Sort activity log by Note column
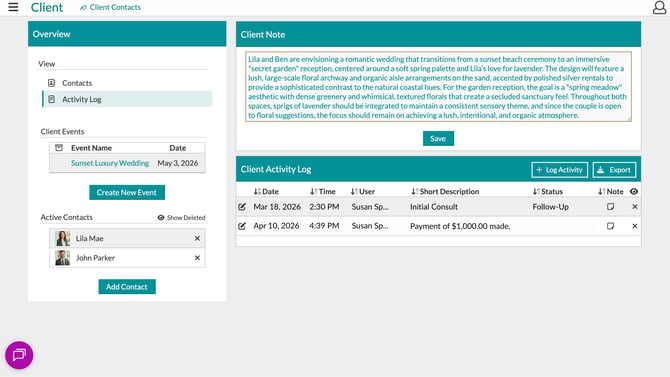Viewport: 670px width, 377px height. click(x=611, y=191)
